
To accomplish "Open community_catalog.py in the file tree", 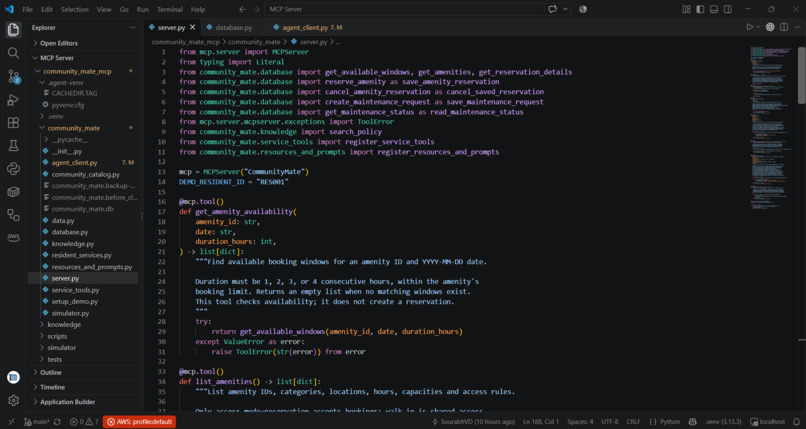I will pos(84,174).
